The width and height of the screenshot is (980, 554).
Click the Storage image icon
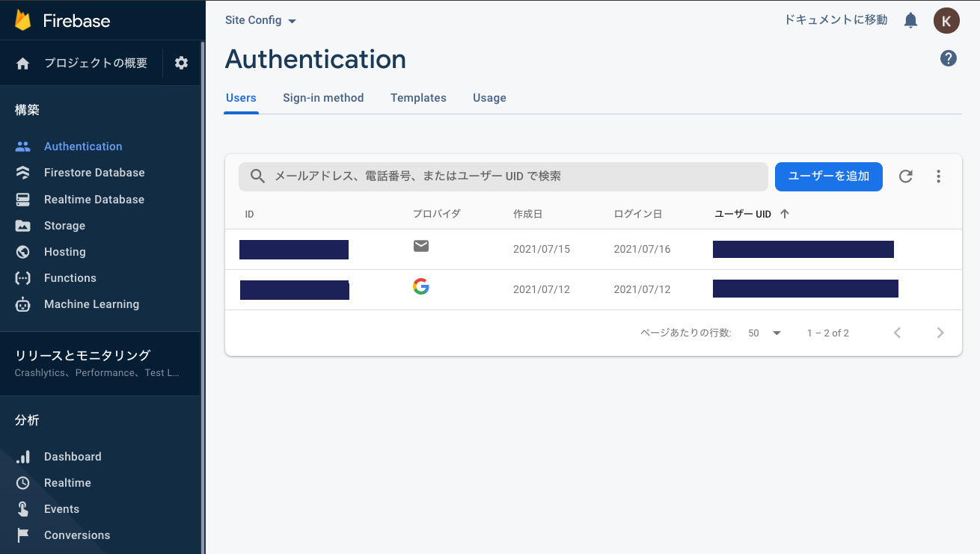pyautogui.click(x=23, y=226)
